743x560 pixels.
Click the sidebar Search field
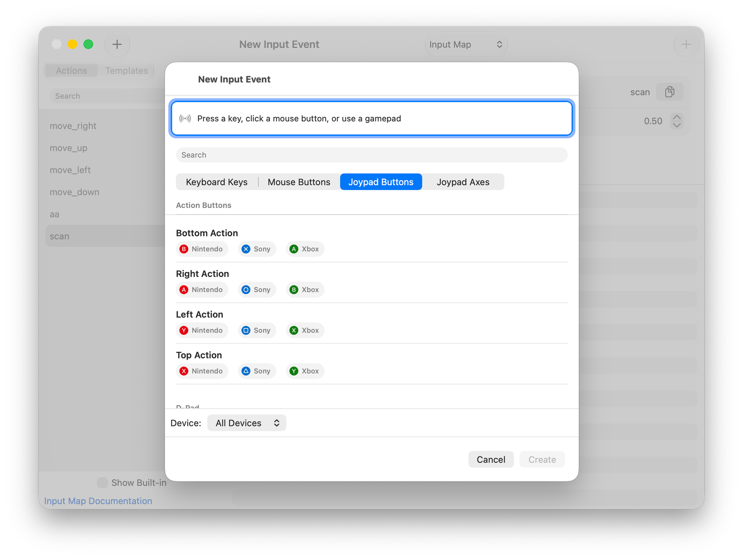click(x=107, y=96)
